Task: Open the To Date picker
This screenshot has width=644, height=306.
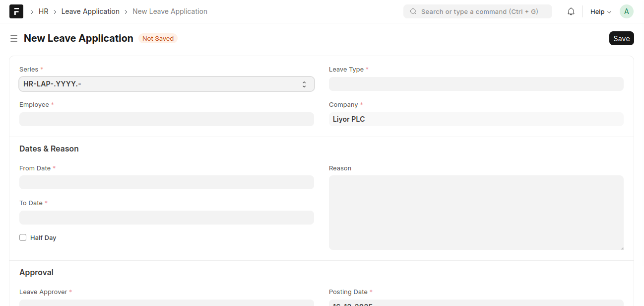Action: coord(166,217)
